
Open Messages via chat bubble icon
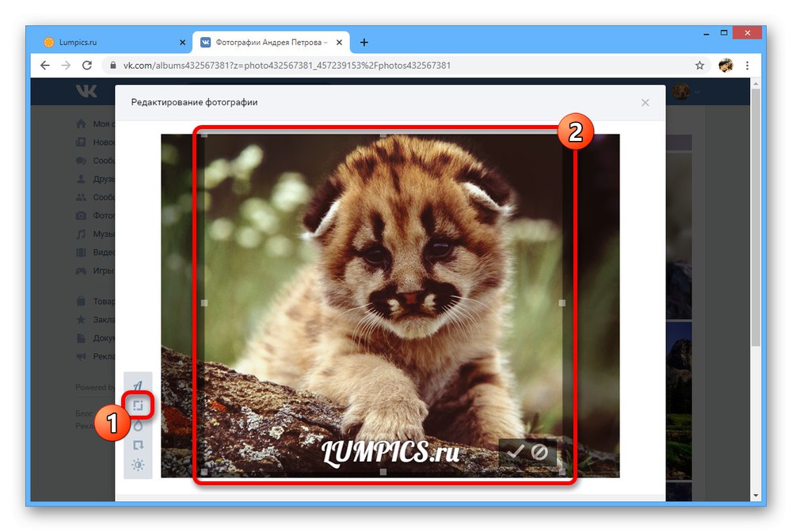click(x=81, y=161)
